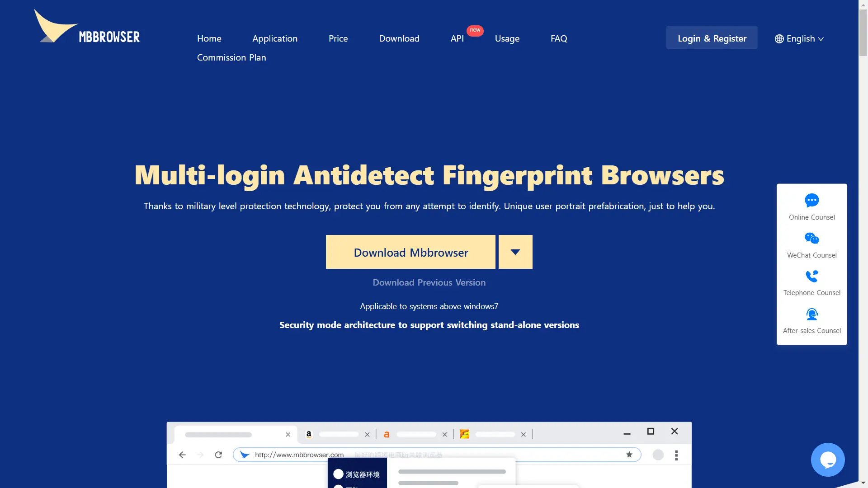Click Telephone Counsel phone icon
Image resolution: width=868 pixels, height=488 pixels.
tap(812, 276)
